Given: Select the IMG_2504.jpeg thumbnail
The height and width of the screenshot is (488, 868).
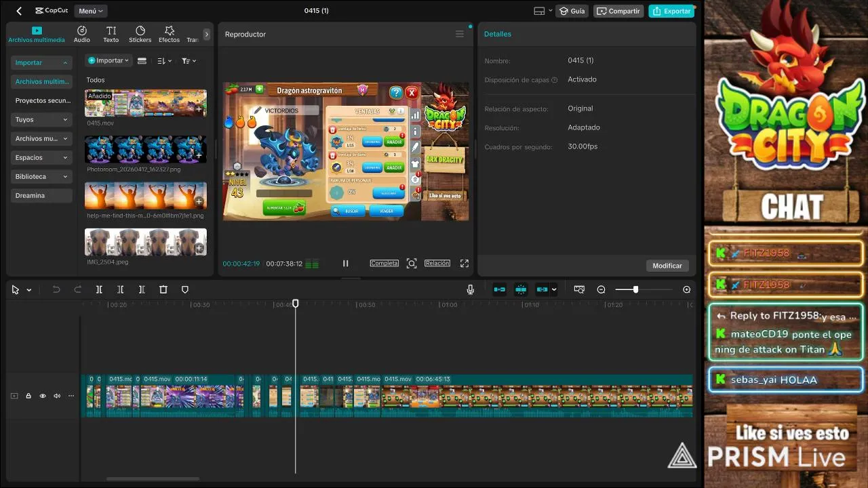Looking at the screenshot, I should [x=146, y=242].
